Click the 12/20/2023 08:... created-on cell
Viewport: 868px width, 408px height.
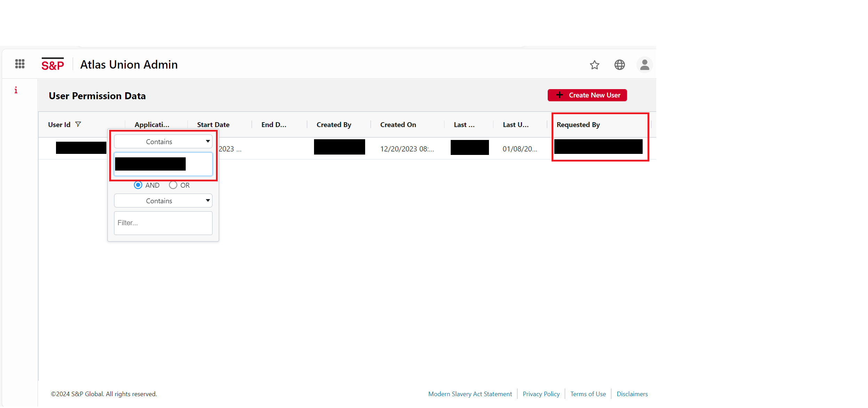pyautogui.click(x=407, y=149)
